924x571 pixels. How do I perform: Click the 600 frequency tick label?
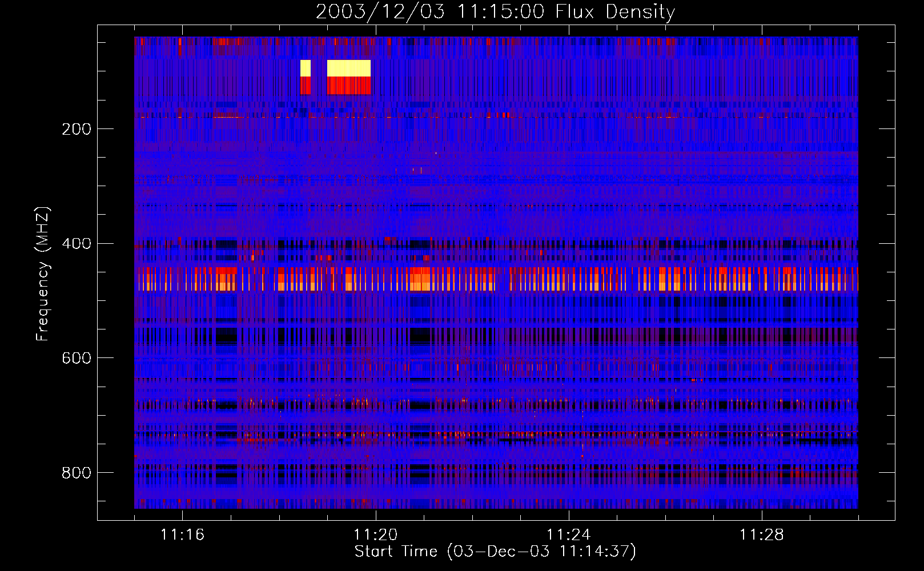click(77, 358)
